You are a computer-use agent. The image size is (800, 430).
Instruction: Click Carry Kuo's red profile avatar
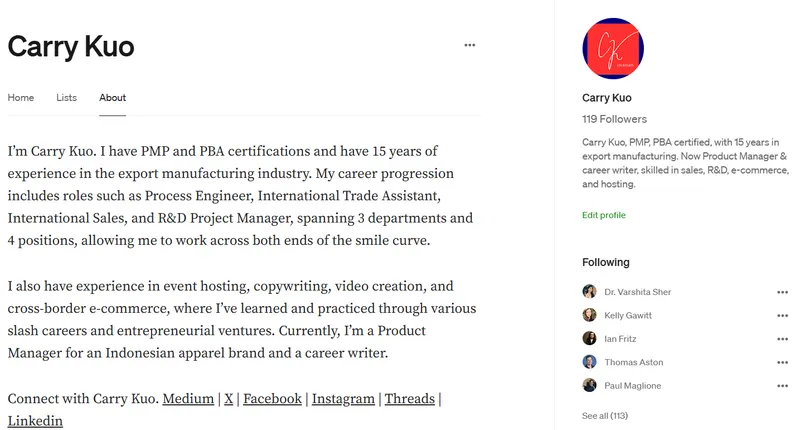tap(612, 49)
